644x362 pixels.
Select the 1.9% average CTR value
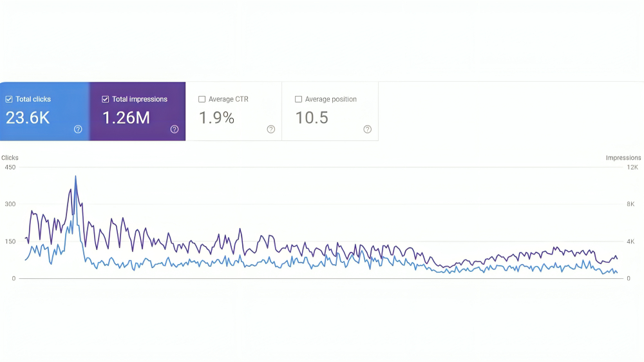click(x=216, y=117)
